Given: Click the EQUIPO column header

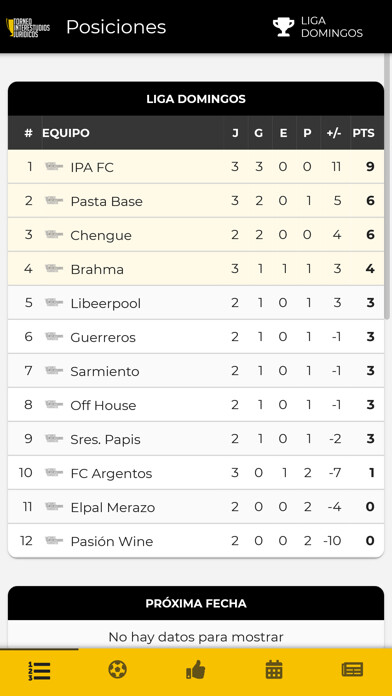Looking at the screenshot, I should [66, 133].
